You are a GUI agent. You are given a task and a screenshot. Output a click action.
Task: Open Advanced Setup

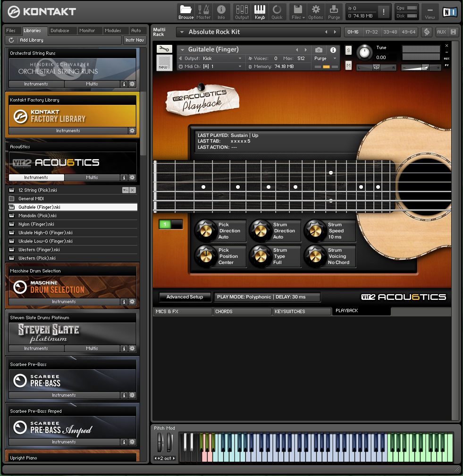click(x=185, y=297)
